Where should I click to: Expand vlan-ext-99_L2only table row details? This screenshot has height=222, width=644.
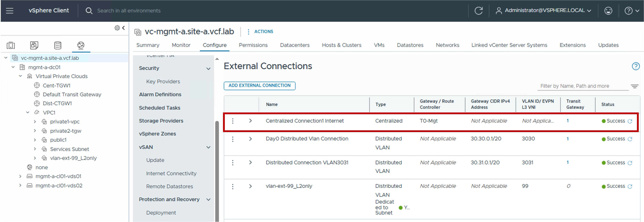pos(250,186)
